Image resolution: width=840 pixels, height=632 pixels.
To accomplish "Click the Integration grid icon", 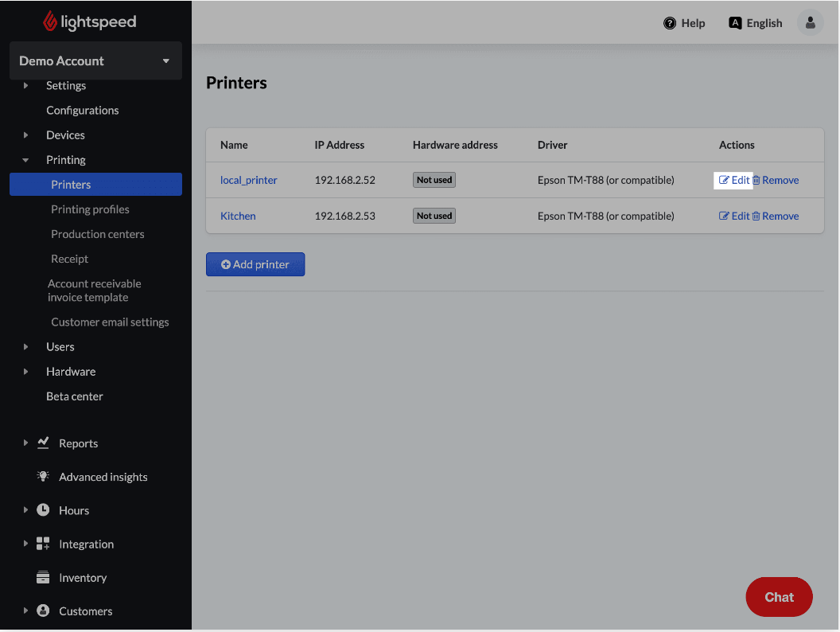I will pos(43,544).
